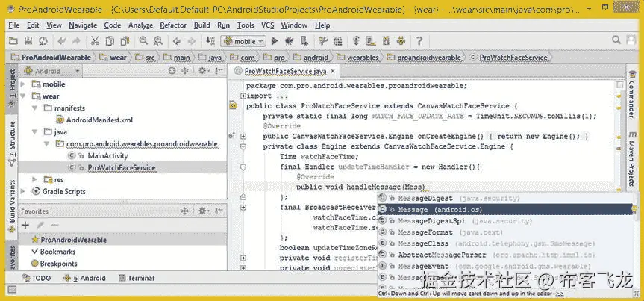644x301 pixels.
Task: Open the Navigate menu
Action: pos(83,25)
